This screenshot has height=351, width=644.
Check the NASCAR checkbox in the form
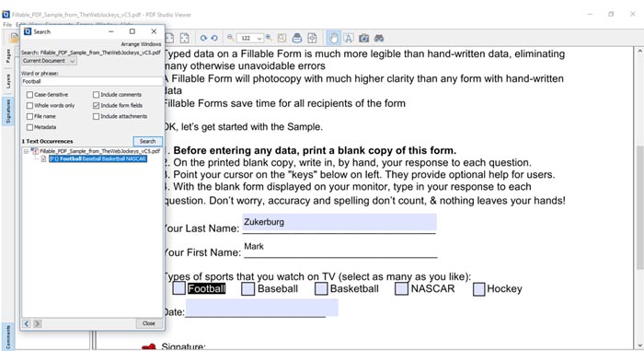coord(401,288)
